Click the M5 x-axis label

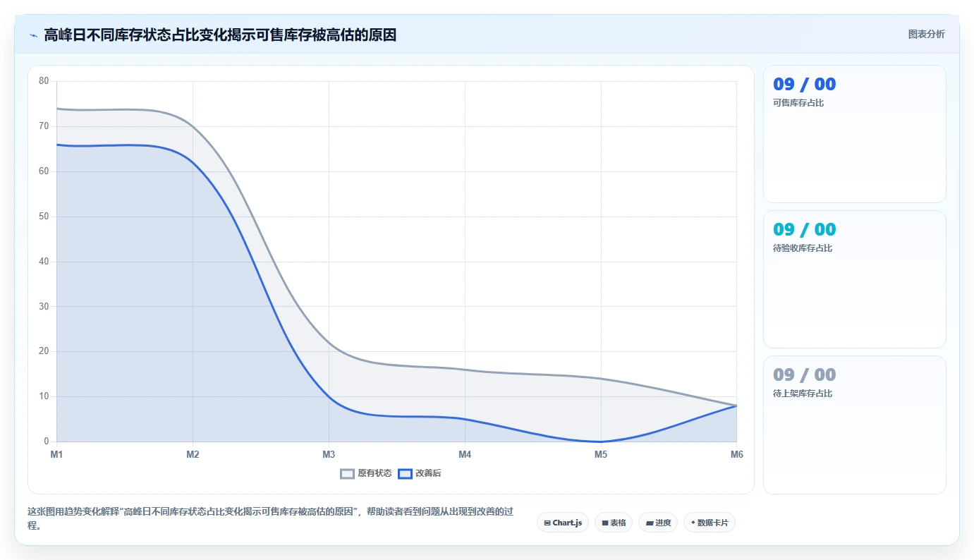(x=601, y=454)
